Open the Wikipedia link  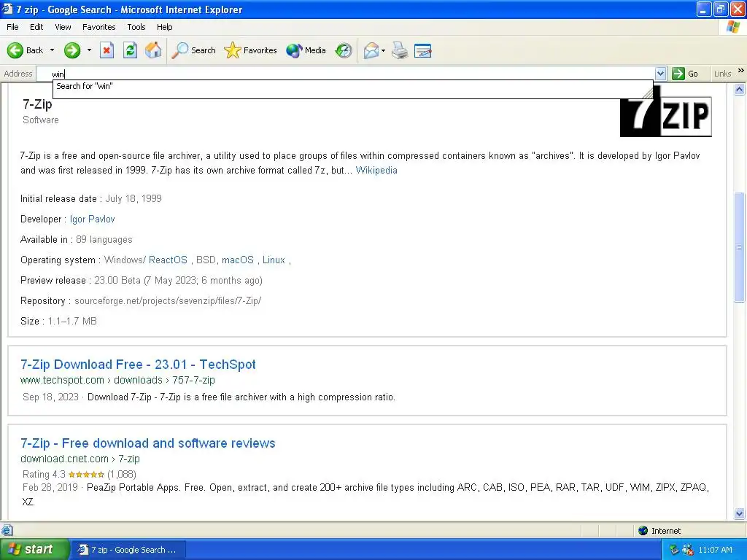pos(376,171)
